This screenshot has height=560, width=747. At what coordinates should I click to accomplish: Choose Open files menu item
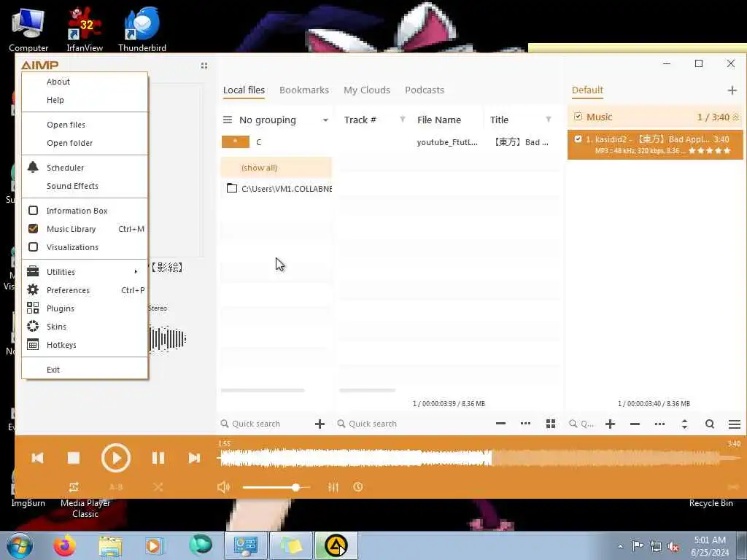point(85,125)
